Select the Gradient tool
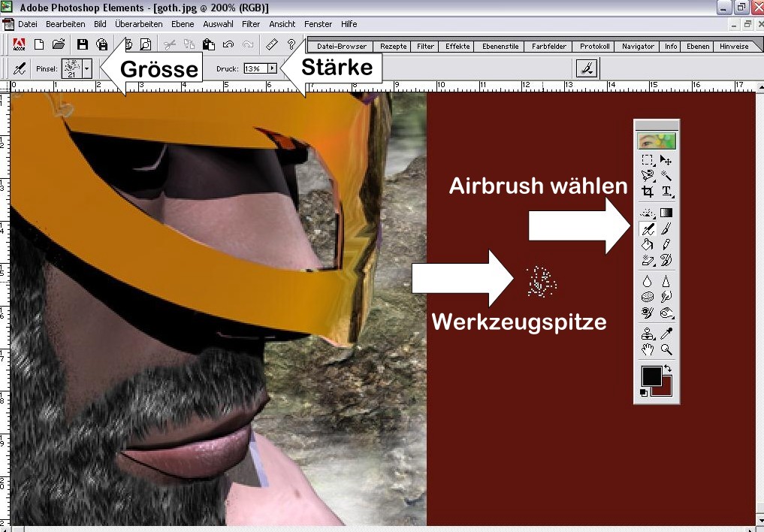 pos(666,213)
